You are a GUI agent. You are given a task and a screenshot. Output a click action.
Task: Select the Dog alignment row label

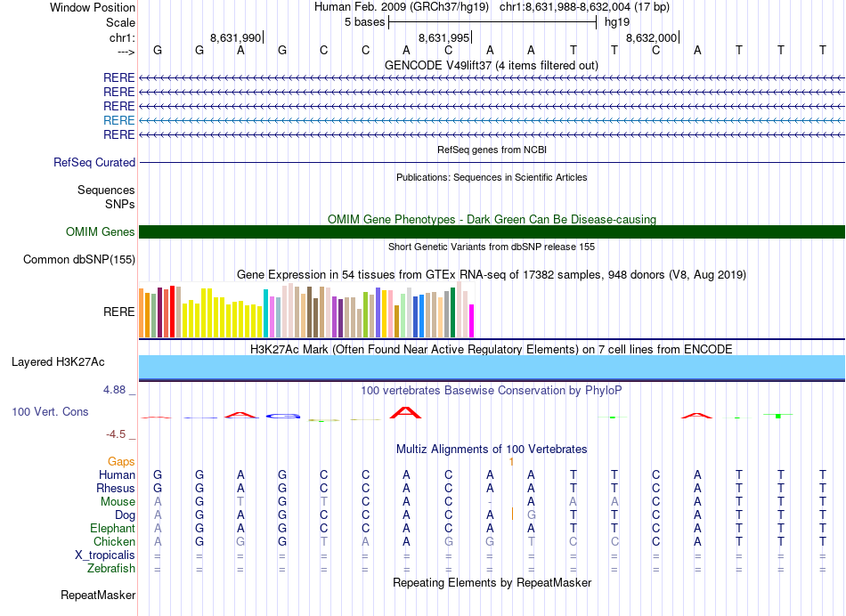[125, 515]
